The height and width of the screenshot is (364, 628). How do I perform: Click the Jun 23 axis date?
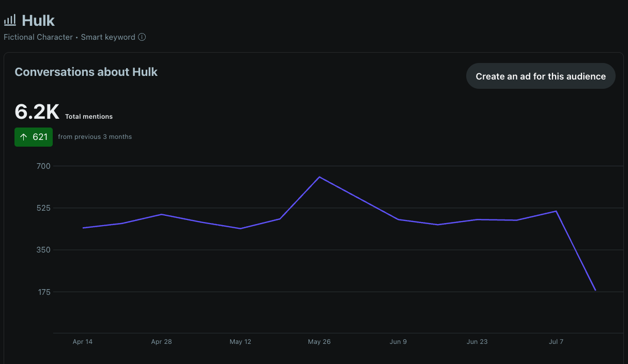pyautogui.click(x=477, y=342)
